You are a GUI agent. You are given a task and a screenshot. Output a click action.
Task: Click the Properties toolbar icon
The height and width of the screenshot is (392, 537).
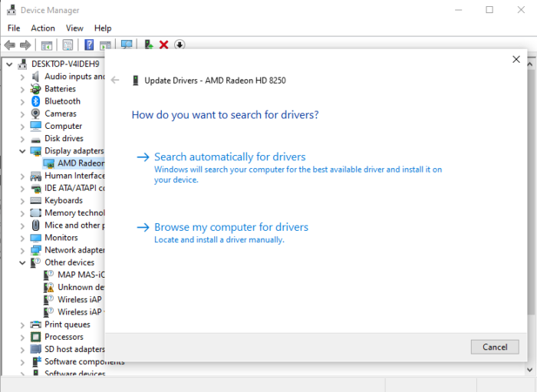pos(68,44)
